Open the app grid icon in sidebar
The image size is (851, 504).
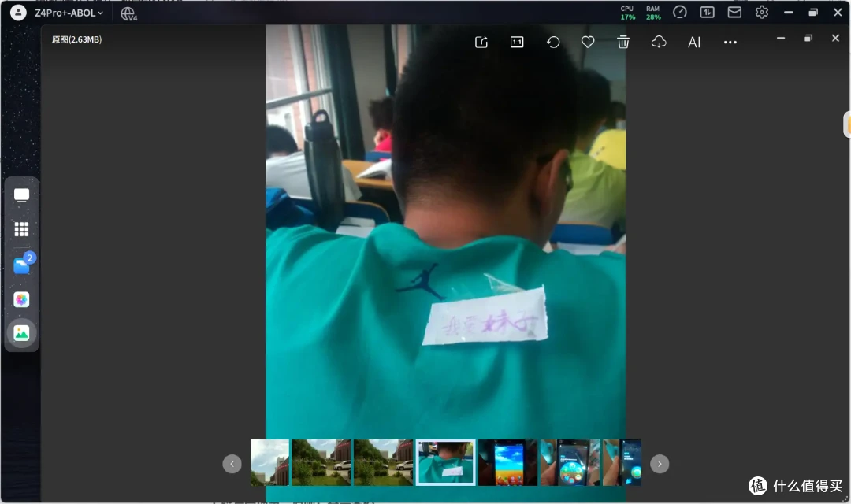tap(22, 229)
